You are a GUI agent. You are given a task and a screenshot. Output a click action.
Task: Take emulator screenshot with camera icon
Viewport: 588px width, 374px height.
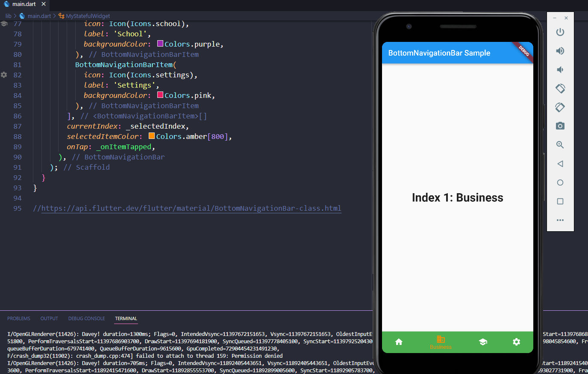[560, 126]
